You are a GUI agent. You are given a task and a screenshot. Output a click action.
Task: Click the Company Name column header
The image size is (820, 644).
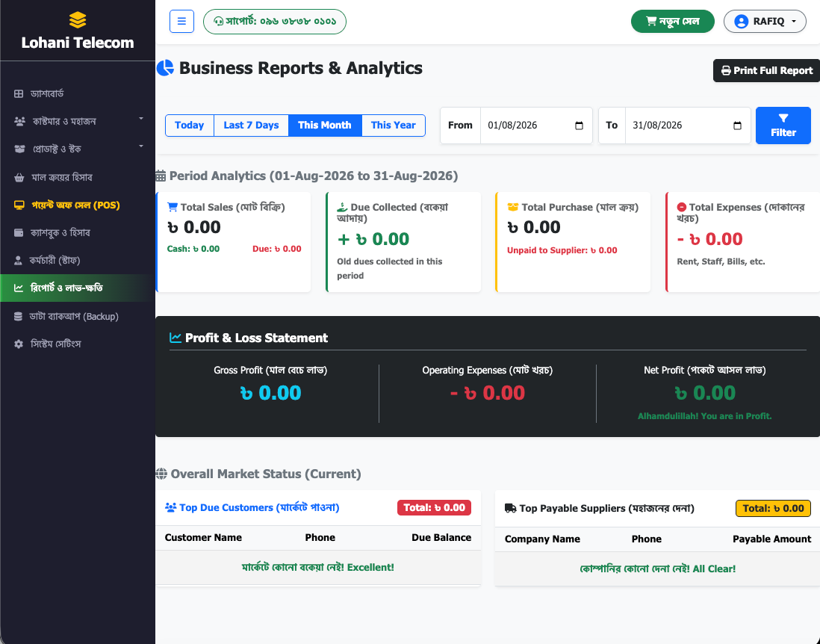[x=542, y=539]
